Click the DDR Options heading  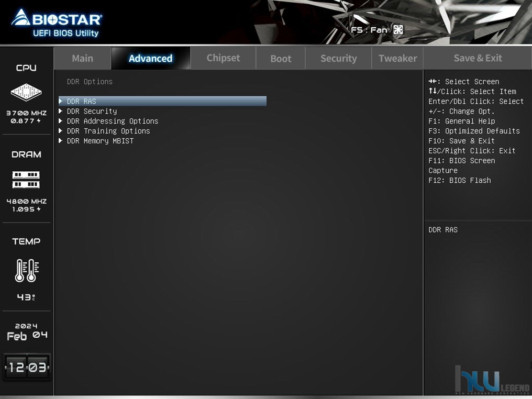(x=90, y=82)
